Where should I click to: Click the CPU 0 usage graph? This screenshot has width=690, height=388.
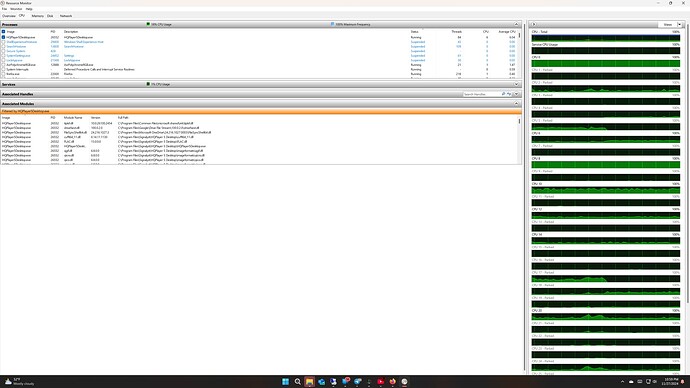click(606, 64)
